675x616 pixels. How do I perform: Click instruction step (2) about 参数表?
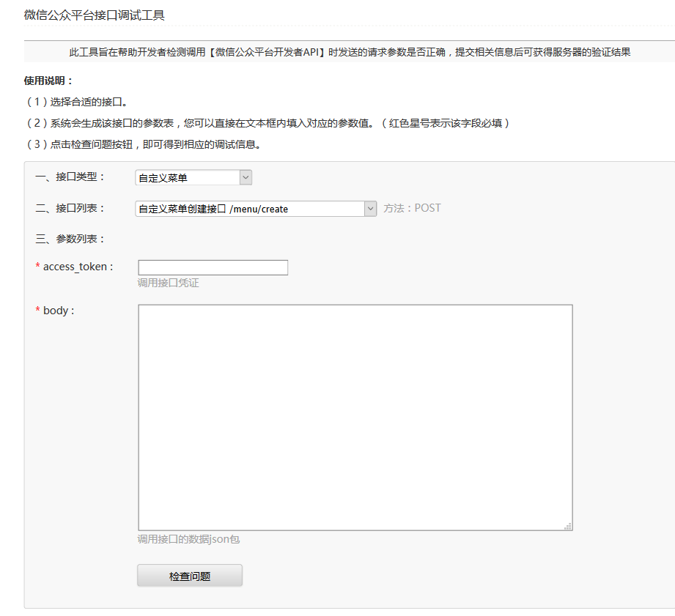267,123
